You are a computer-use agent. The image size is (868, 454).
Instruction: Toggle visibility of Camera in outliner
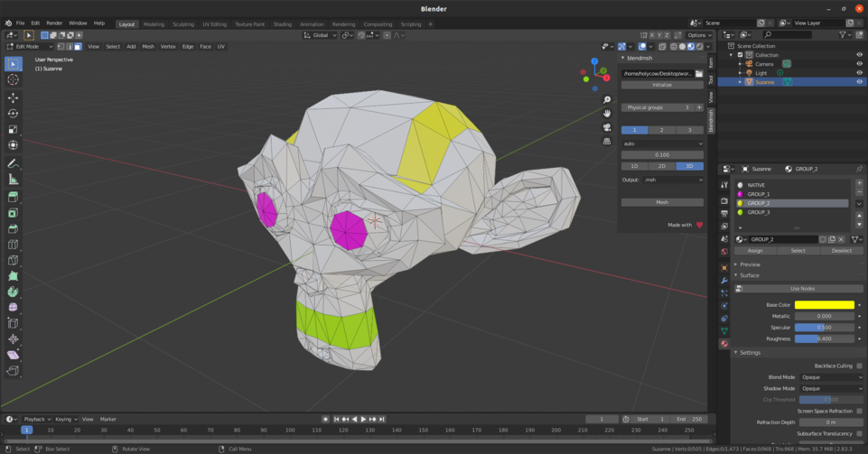tap(859, 64)
